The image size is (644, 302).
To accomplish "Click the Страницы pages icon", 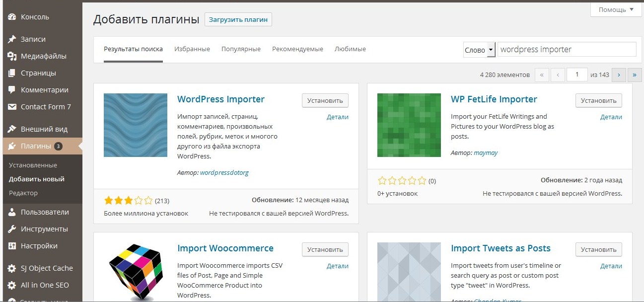I will (12, 73).
